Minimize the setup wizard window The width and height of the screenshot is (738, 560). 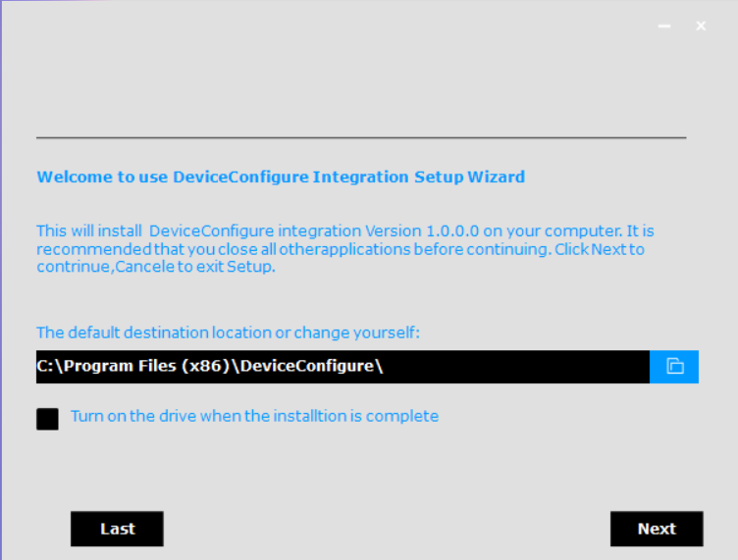click(x=664, y=26)
